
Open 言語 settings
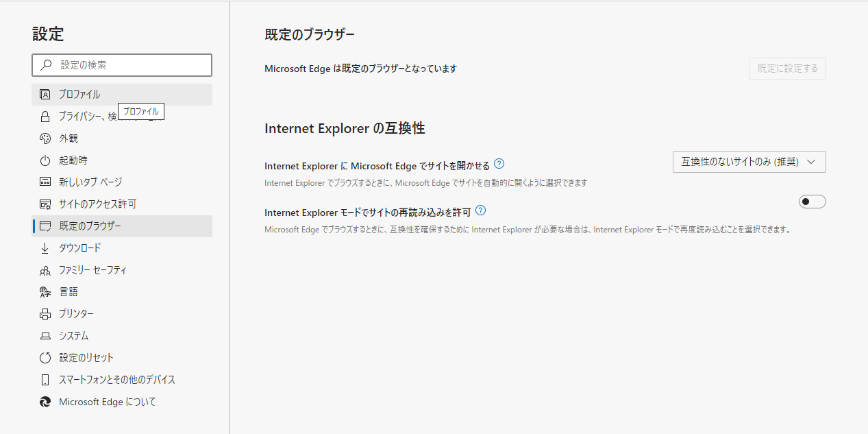122,292
